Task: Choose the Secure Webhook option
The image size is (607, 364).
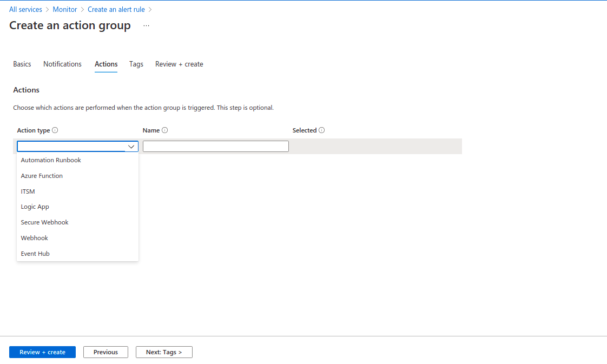Action: tap(77, 222)
